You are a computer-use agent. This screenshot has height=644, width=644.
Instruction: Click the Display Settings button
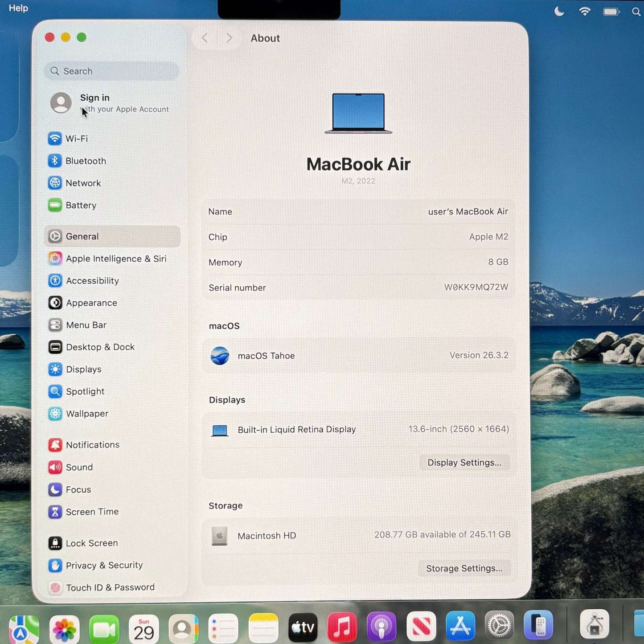[464, 463]
